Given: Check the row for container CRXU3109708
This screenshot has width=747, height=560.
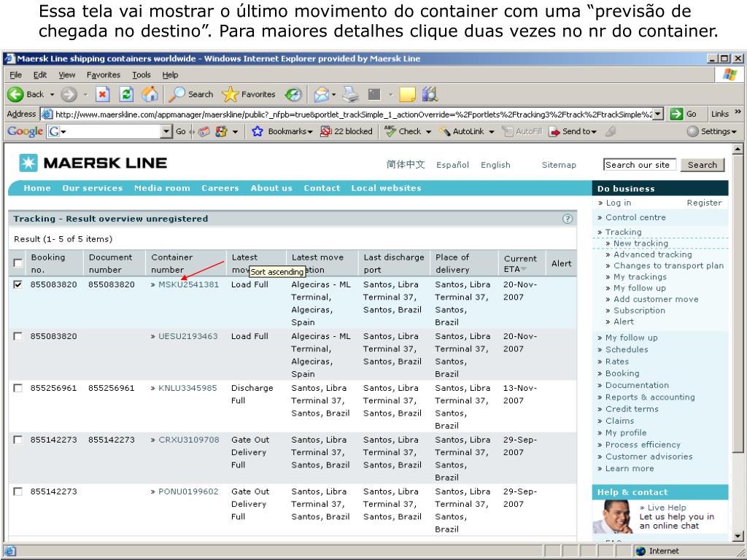Looking at the screenshot, I should click(18, 440).
